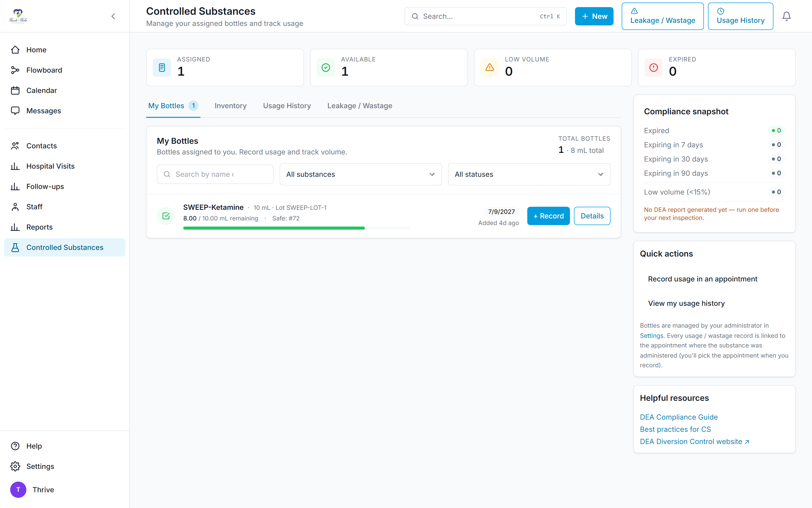Open the Leakage / Wastage tab

(360, 105)
